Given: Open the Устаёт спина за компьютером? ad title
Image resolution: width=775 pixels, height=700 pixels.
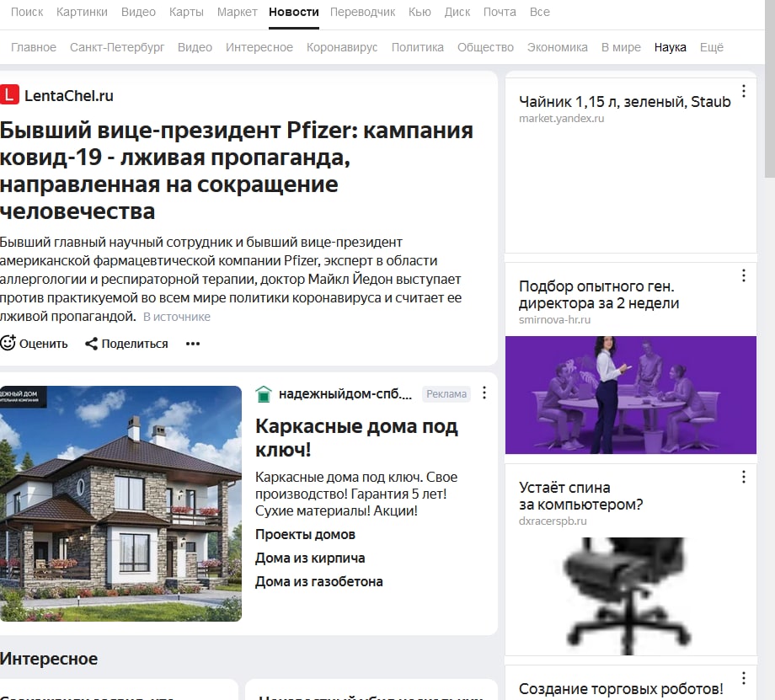Looking at the screenshot, I should pos(580,496).
